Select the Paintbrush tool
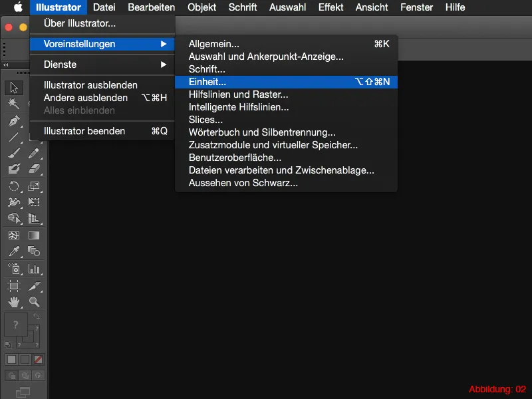 click(x=14, y=153)
